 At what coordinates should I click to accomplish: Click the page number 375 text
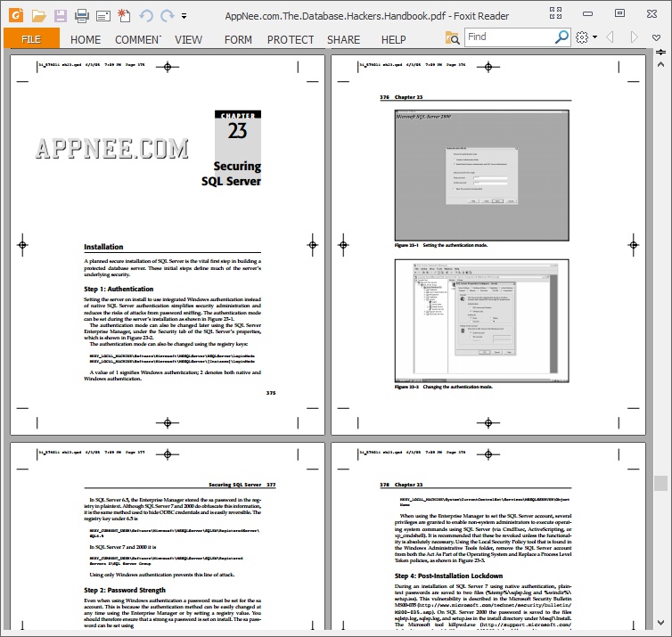click(271, 393)
